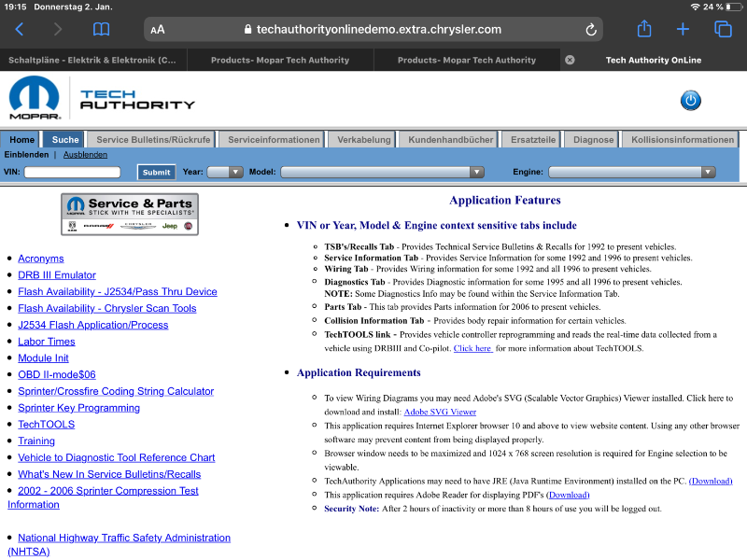
Task: Click the Submit button next to VIN
Action: point(156,172)
